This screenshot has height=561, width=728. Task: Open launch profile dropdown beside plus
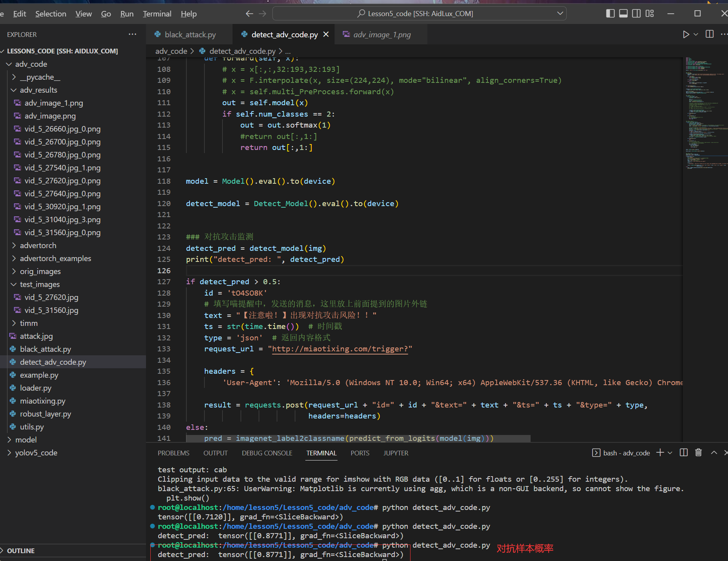click(x=670, y=453)
